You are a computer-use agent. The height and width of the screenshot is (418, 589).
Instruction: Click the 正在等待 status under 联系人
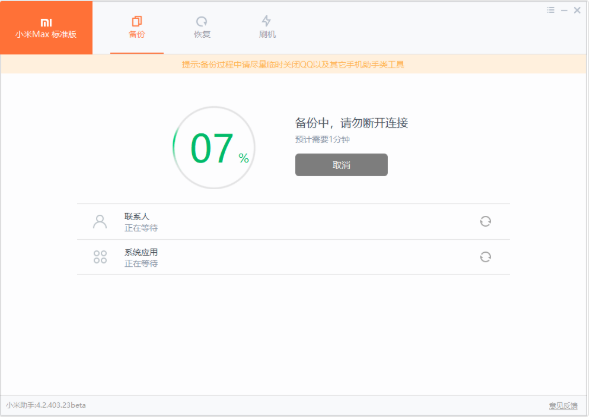tap(141, 228)
